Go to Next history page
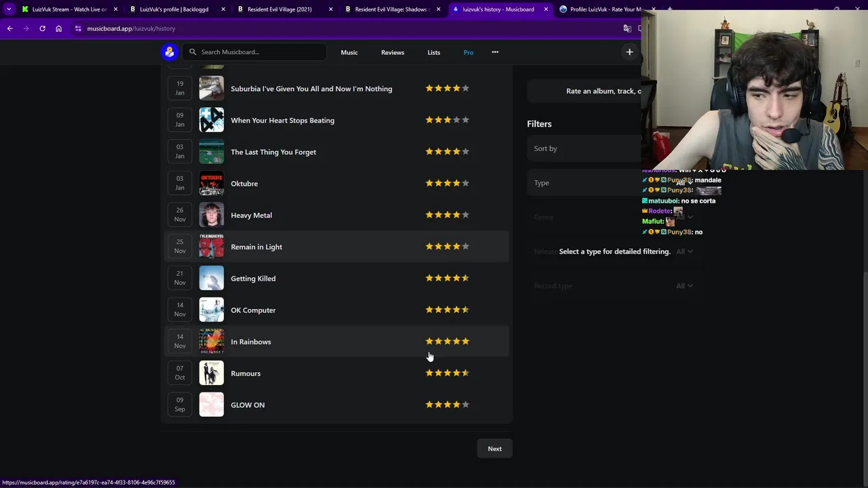This screenshot has height=488, width=868. tap(494, 449)
